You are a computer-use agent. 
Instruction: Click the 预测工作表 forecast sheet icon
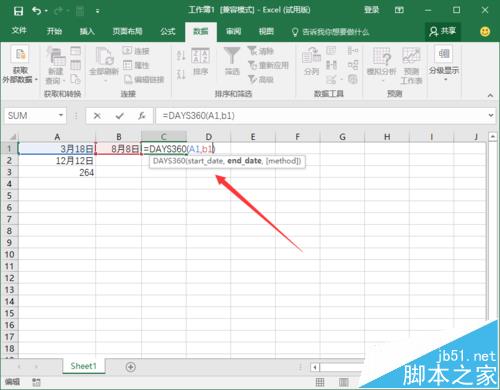411,66
